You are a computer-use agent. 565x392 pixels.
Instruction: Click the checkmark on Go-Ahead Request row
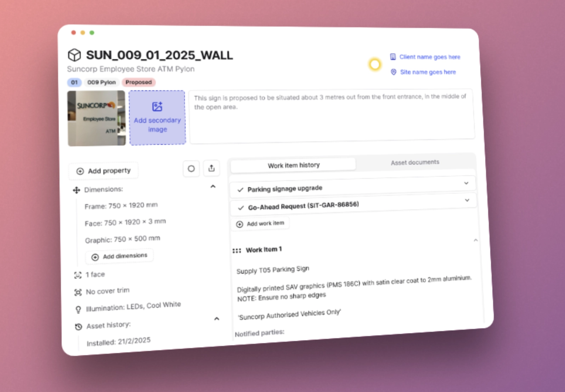(x=241, y=208)
